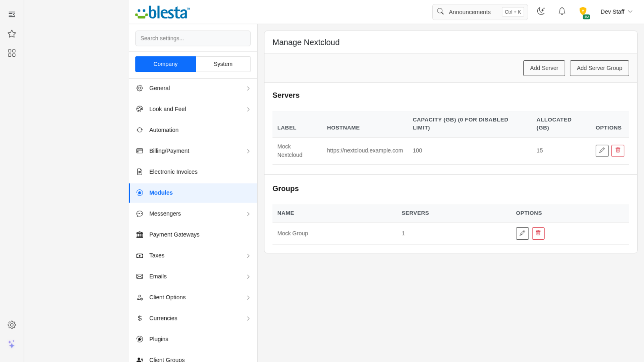This screenshot has width=644, height=362.
Task: Click the Plugins icon
Action: (140, 339)
